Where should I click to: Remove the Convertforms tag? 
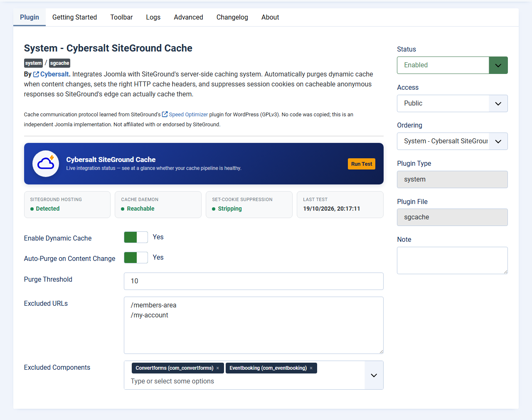tap(217, 368)
